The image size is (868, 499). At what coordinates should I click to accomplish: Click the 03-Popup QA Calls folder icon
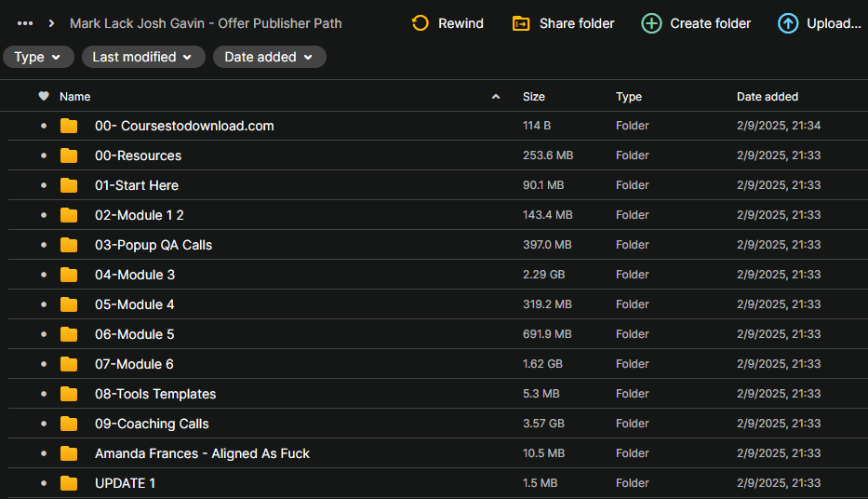(x=69, y=245)
